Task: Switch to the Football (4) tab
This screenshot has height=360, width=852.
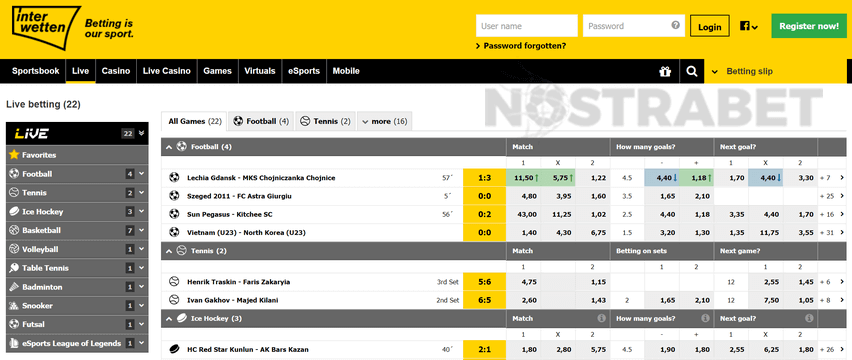Action: point(261,122)
